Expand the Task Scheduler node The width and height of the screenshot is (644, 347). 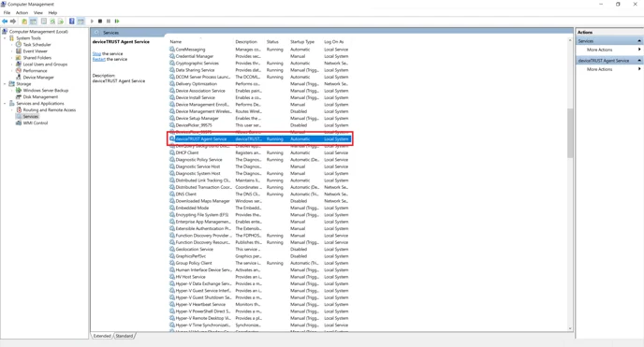click(12, 44)
